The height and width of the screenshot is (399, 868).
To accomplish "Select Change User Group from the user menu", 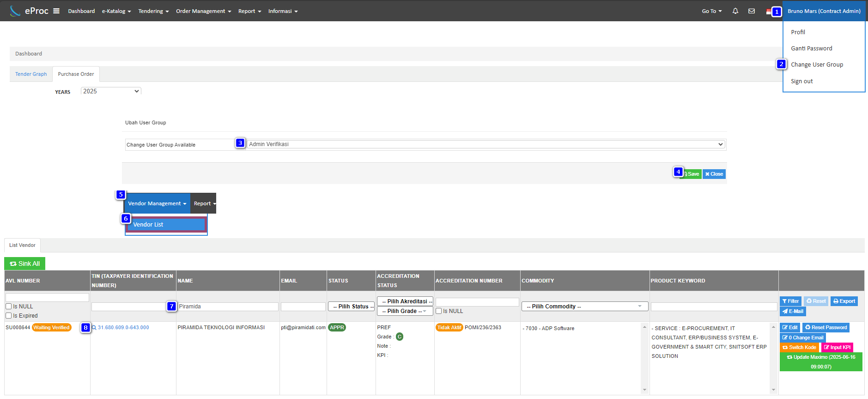I will pos(817,65).
